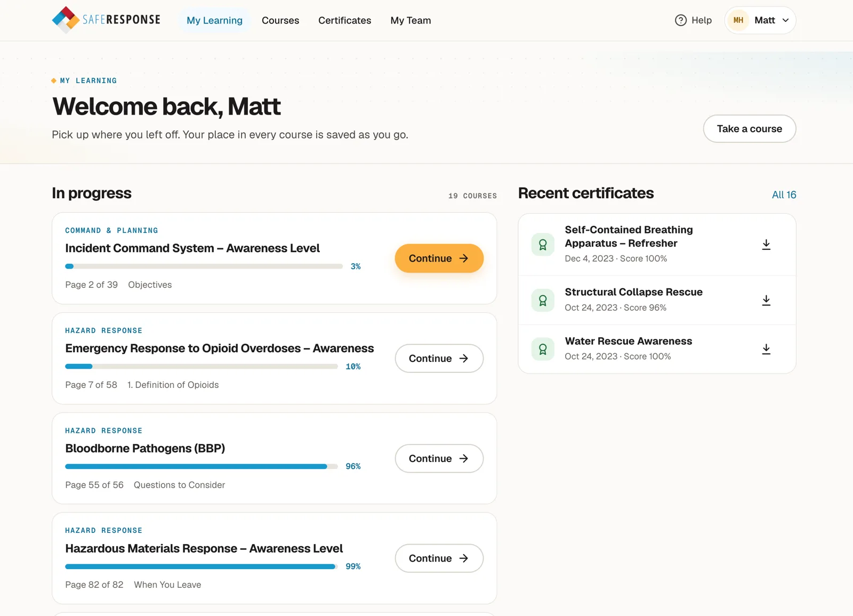Viewport: 853px width, 616px height.
Task: Open the My Team tab
Action: tap(411, 20)
